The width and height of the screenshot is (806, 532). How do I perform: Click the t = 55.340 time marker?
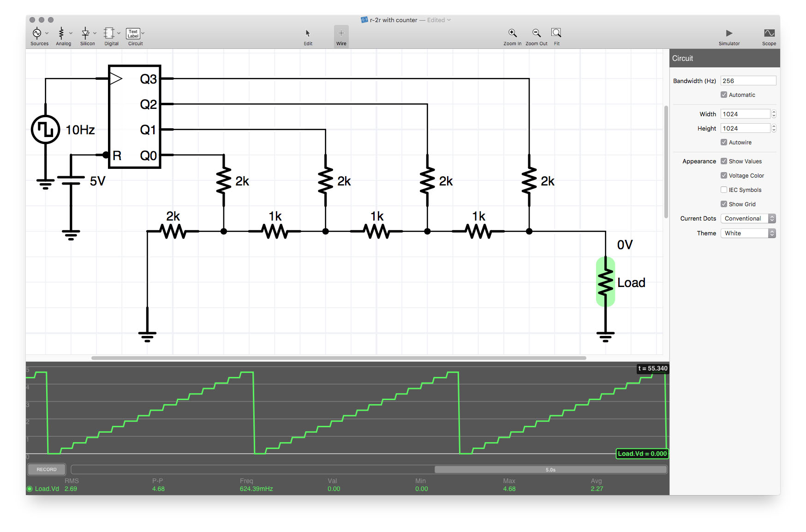point(653,368)
